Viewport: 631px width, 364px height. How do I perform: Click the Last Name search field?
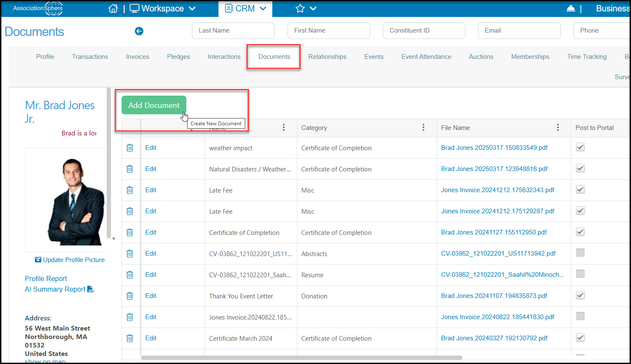coord(233,30)
